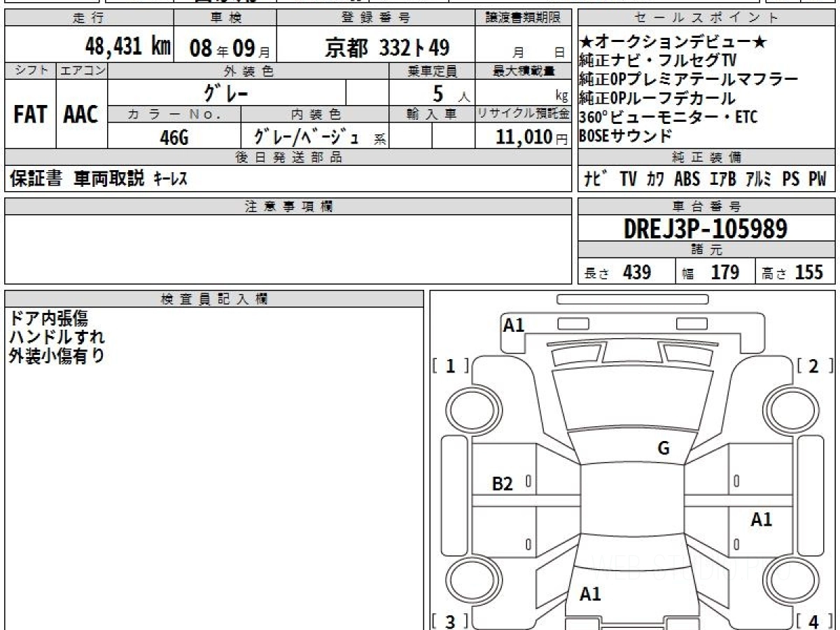Click the 純正OPルーフデカール line
The width and height of the screenshot is (840, 630).
click(657, 99)
